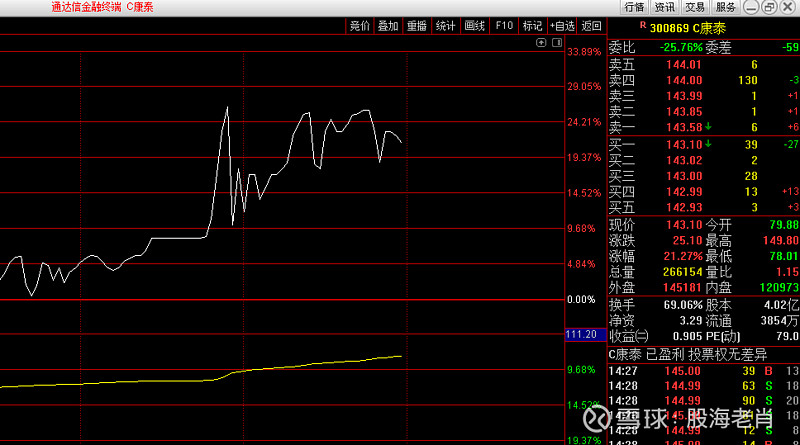
Task: Add stock via +自选 button
Action: 562,26
